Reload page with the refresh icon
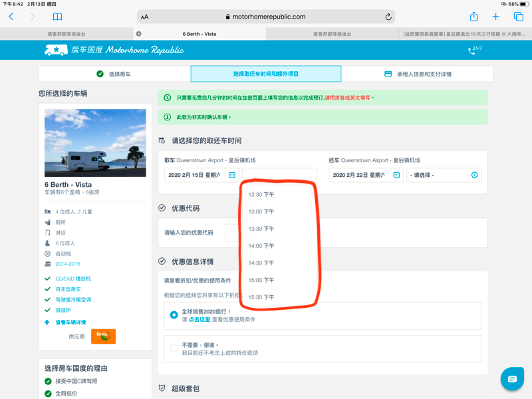The image size is (532, 399). [388, 17]
